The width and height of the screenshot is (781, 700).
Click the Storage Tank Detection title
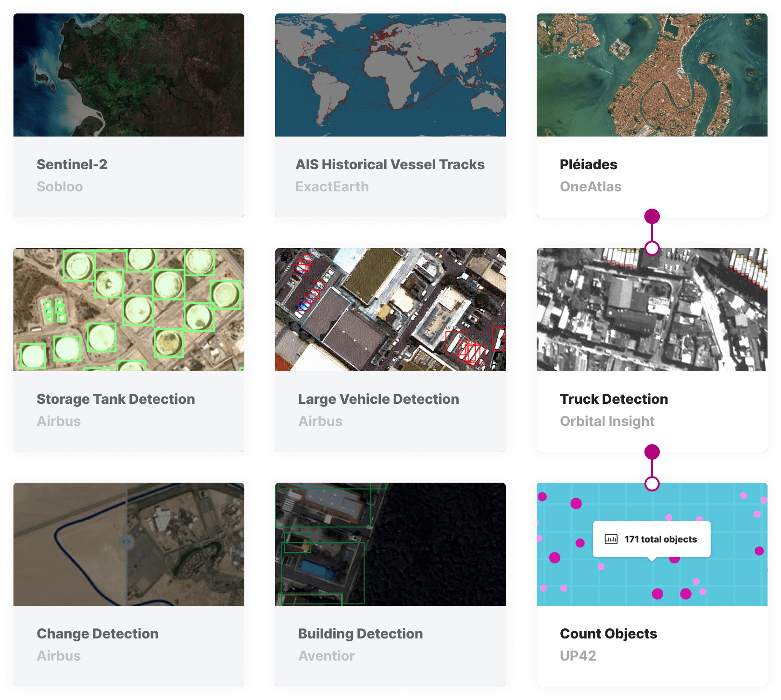coord(116,399)
